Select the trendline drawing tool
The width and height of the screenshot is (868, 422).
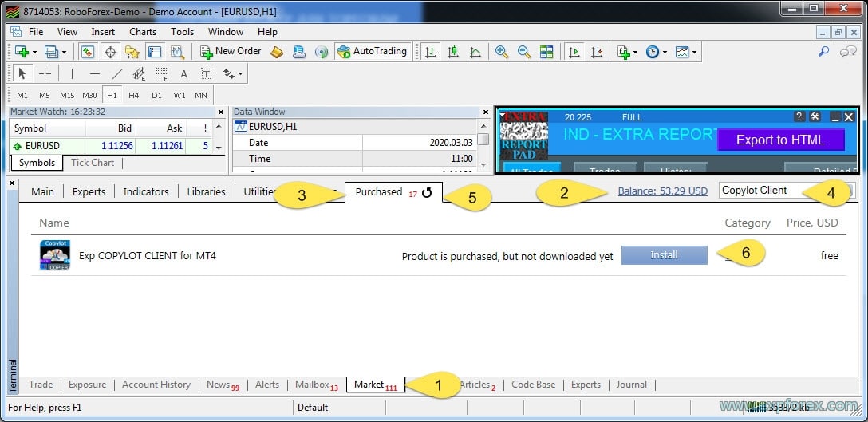click(116, 73)
